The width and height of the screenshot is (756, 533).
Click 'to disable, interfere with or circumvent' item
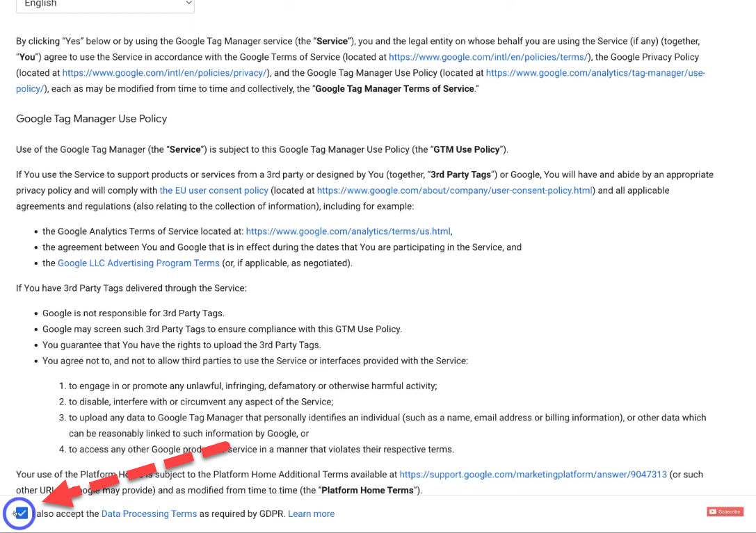(x=201, y=402)
